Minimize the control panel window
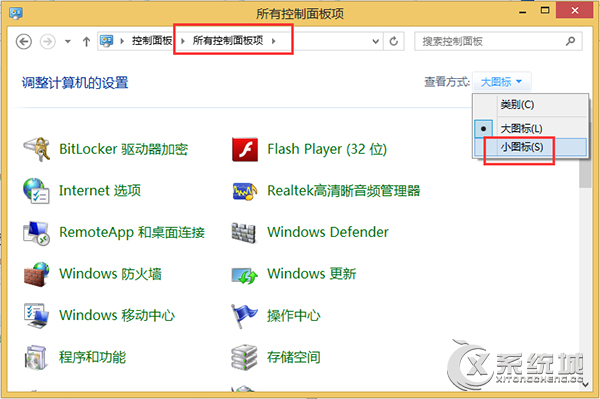Viewport: 600px width, 399px height. click(523, 11)
